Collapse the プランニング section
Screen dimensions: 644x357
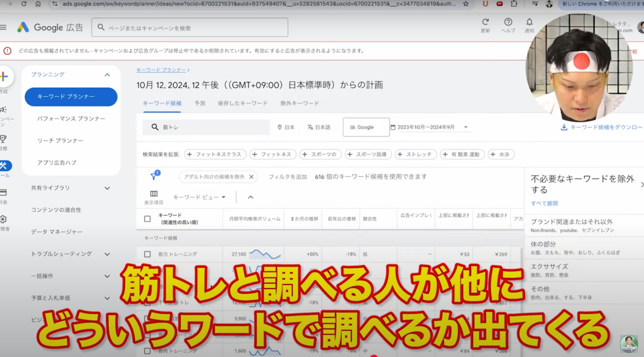click(x=107, y=75)
